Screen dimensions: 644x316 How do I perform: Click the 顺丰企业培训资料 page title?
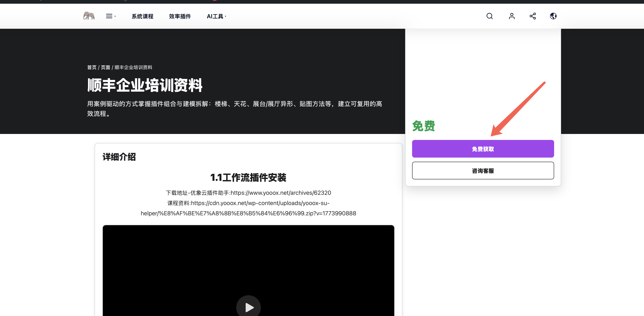(145, 85)
